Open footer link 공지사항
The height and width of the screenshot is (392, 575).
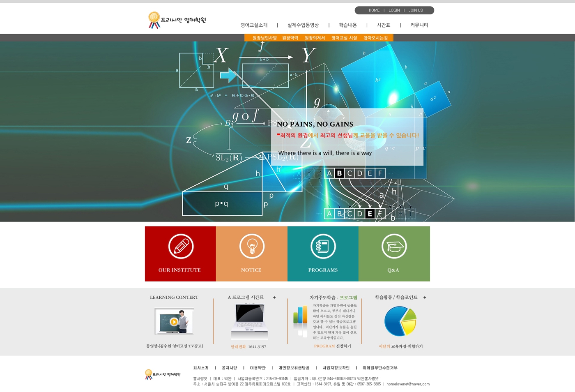coord(229,368)
